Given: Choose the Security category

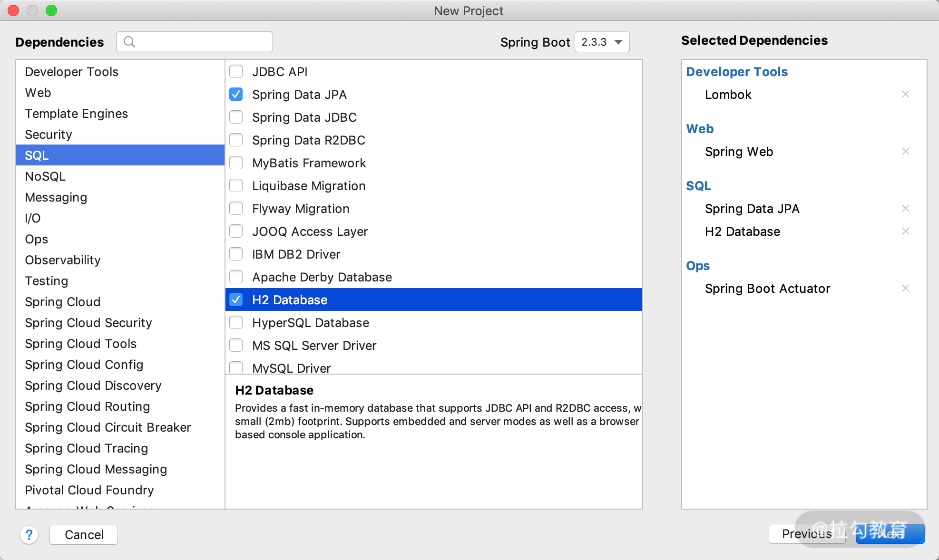Looking at the screenshot, I should point(120,135).
